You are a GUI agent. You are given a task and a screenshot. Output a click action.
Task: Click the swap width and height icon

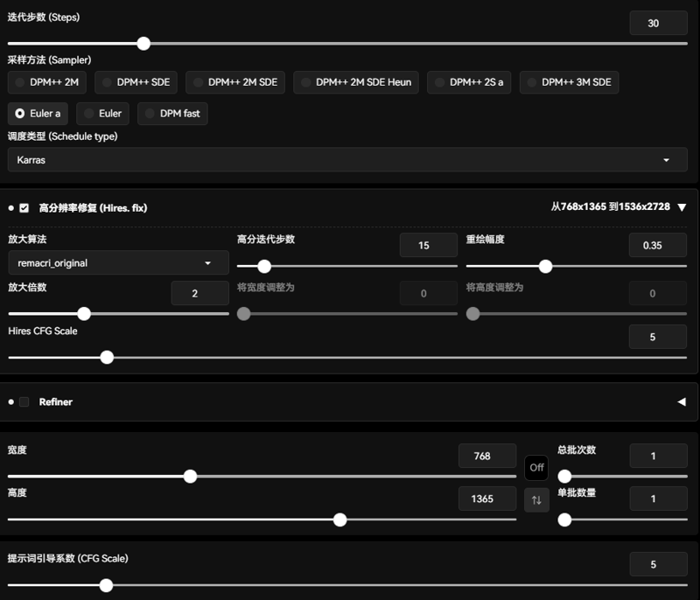click(x=536, y=500)
